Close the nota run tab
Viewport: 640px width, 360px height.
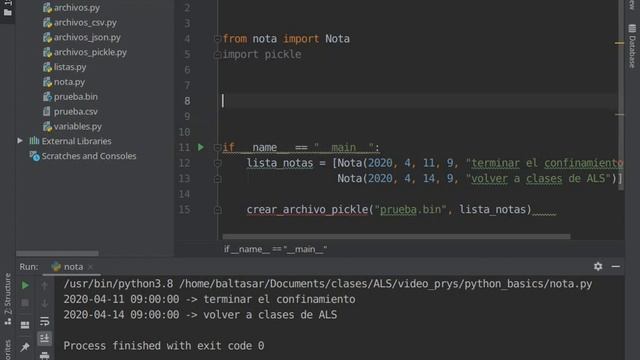coord(90,267)
